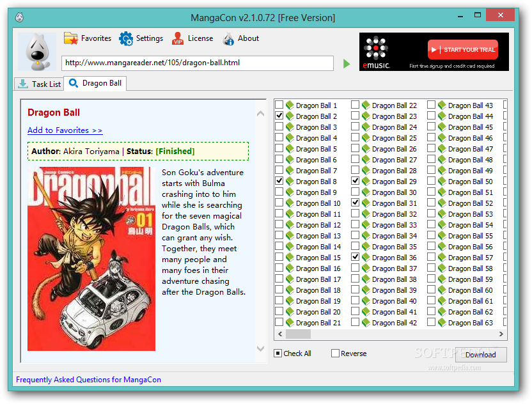This screenshot has height=404, width=532.
Task: Switch to the Task List tab
Action: coord(39,84)
